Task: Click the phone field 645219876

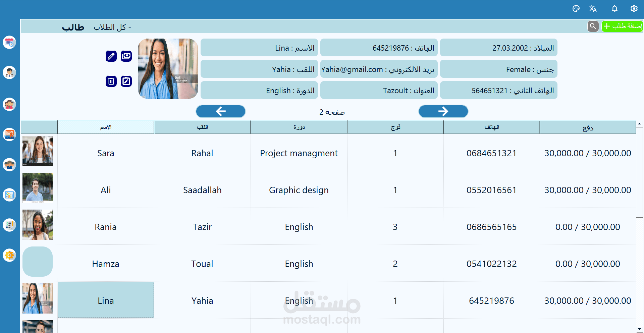Action: (x=379, y=48)
